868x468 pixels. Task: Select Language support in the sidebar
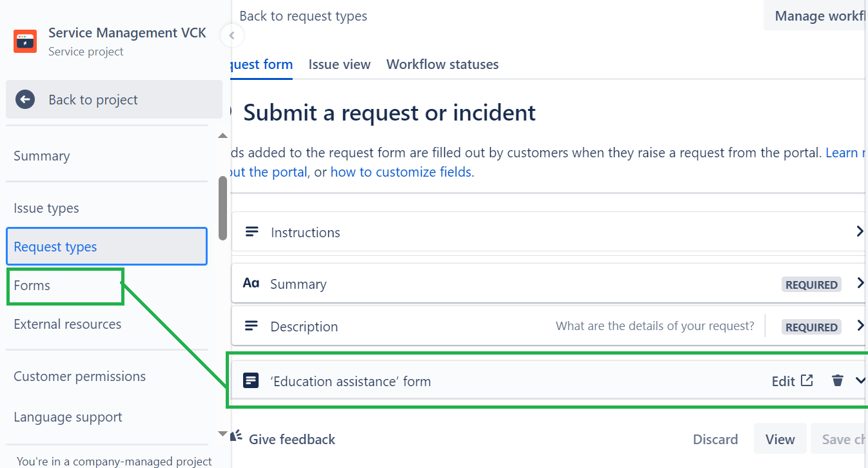(68, 416)
